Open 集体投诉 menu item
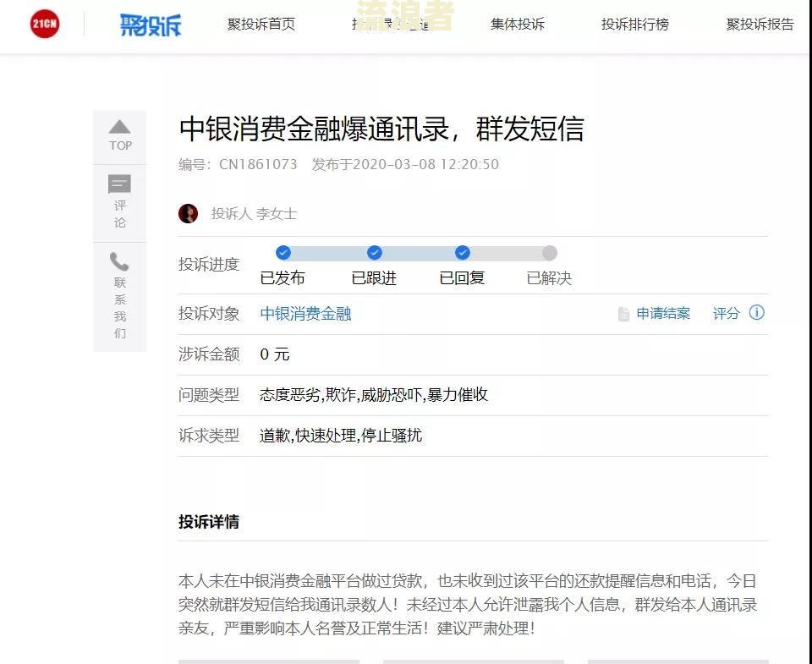 [x=518, y=24]
